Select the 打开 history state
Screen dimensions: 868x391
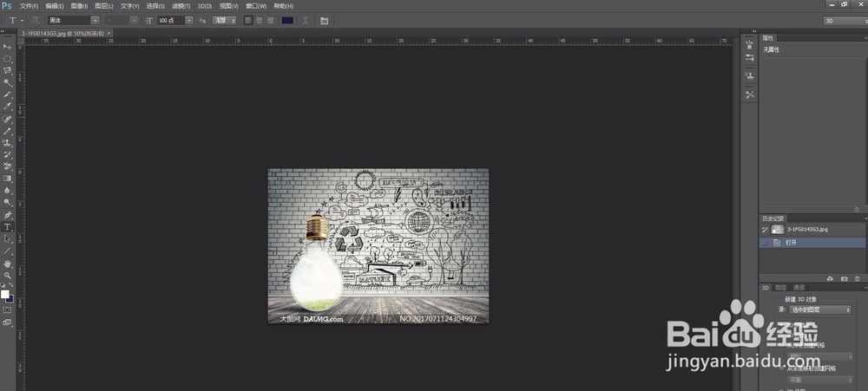(812, 243)
